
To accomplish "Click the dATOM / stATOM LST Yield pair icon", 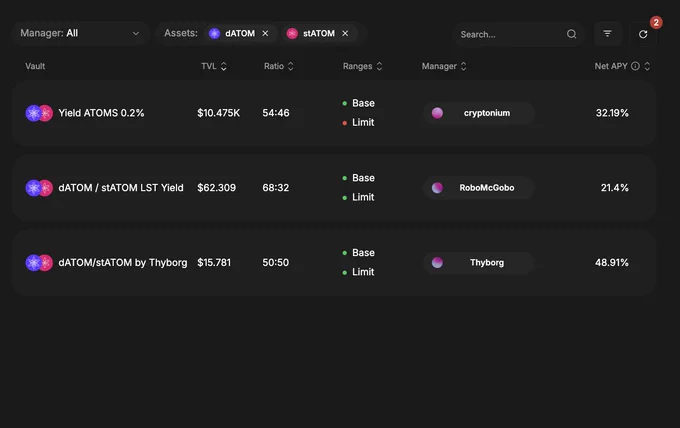I will click(x=39, y=188).
